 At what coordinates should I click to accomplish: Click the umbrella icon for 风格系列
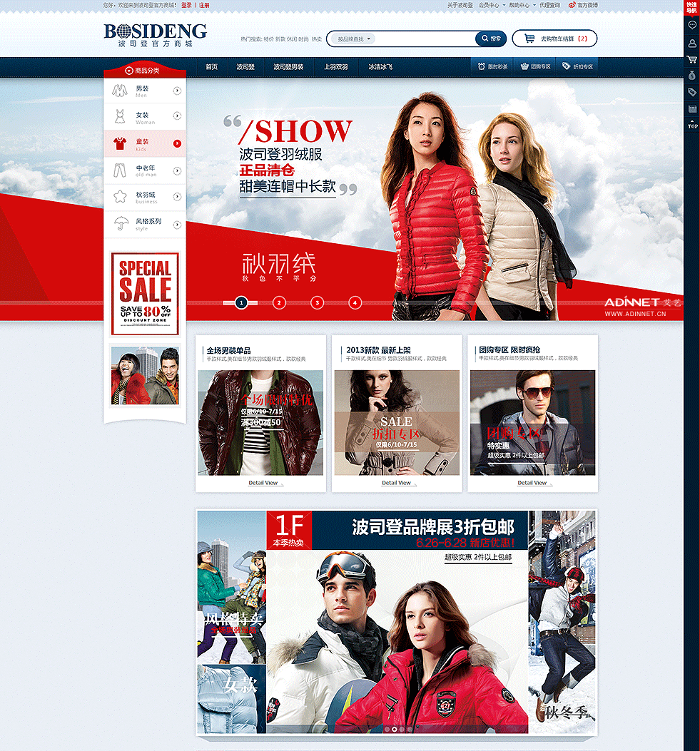coord(121,223)
